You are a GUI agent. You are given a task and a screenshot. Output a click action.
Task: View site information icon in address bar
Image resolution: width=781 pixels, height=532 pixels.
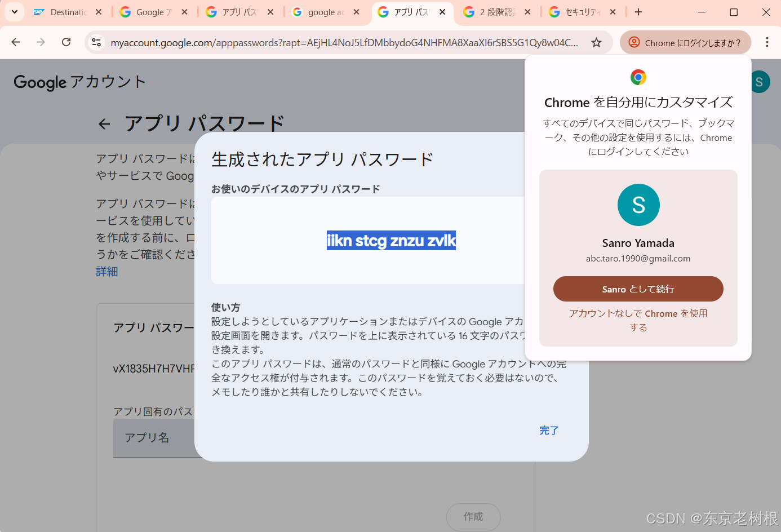(x=96, y=42)
